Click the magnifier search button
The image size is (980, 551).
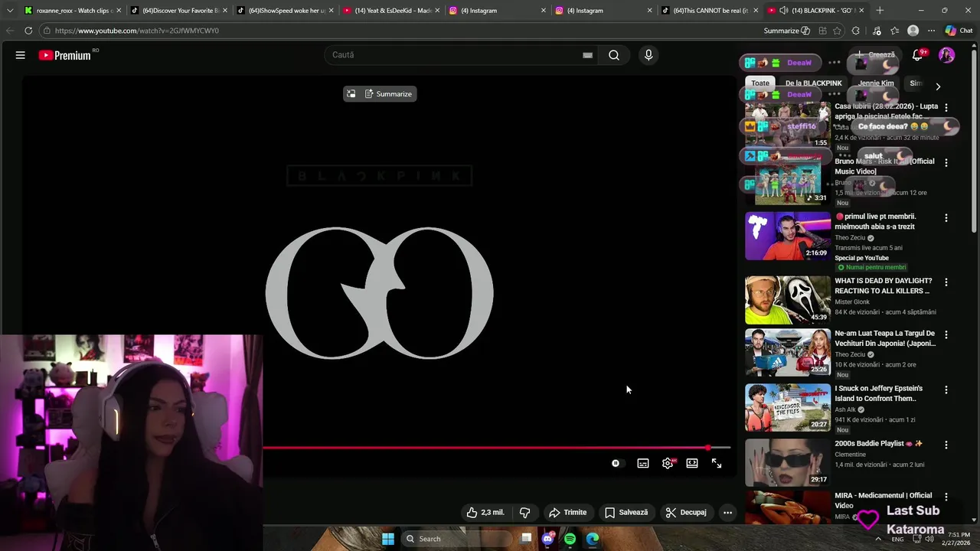pos(614,55)
